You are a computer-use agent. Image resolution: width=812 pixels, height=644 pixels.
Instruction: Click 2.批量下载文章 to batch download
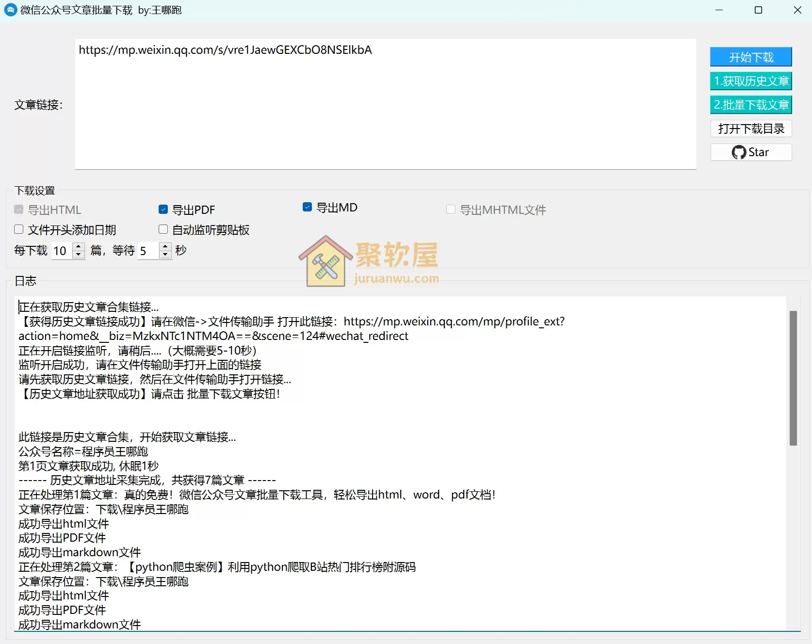tap(750, 105)
